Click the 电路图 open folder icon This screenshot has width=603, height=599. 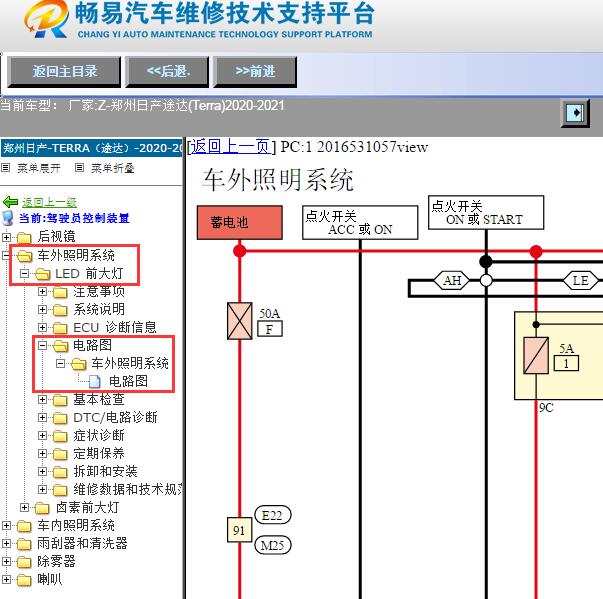60,346
